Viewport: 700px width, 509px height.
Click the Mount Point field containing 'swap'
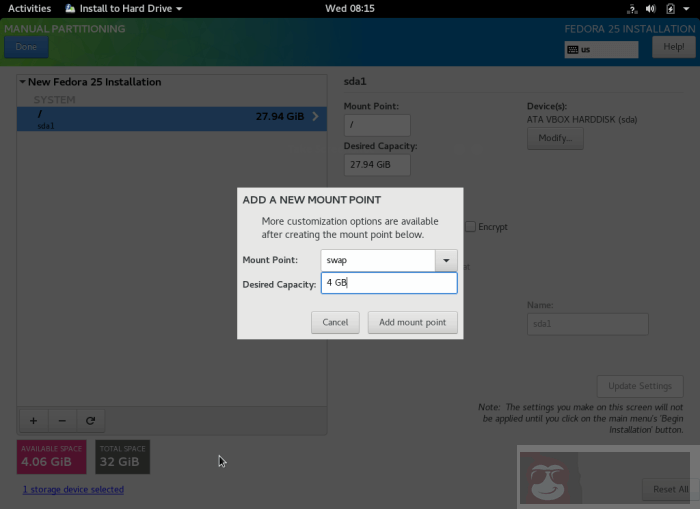point(378,260)
